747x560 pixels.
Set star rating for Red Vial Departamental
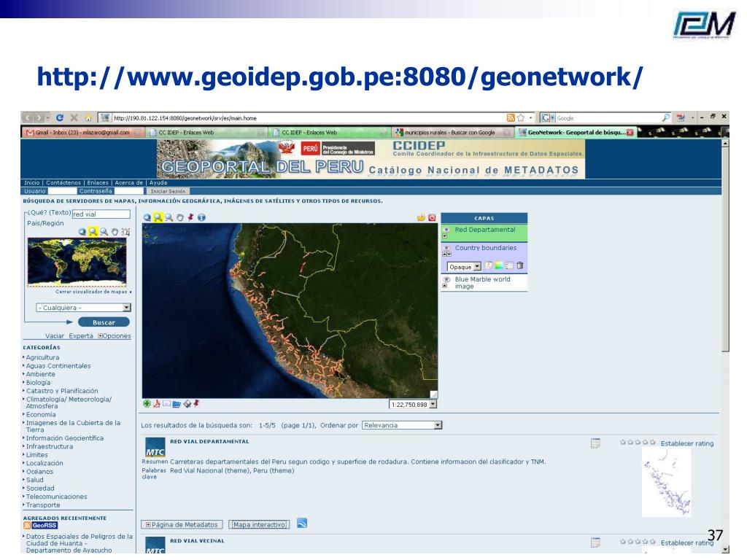point(638,443)
